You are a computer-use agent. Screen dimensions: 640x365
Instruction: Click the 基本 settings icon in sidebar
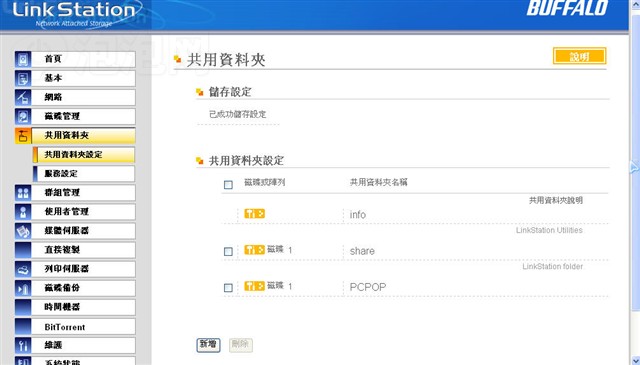(x=23, y=78)
